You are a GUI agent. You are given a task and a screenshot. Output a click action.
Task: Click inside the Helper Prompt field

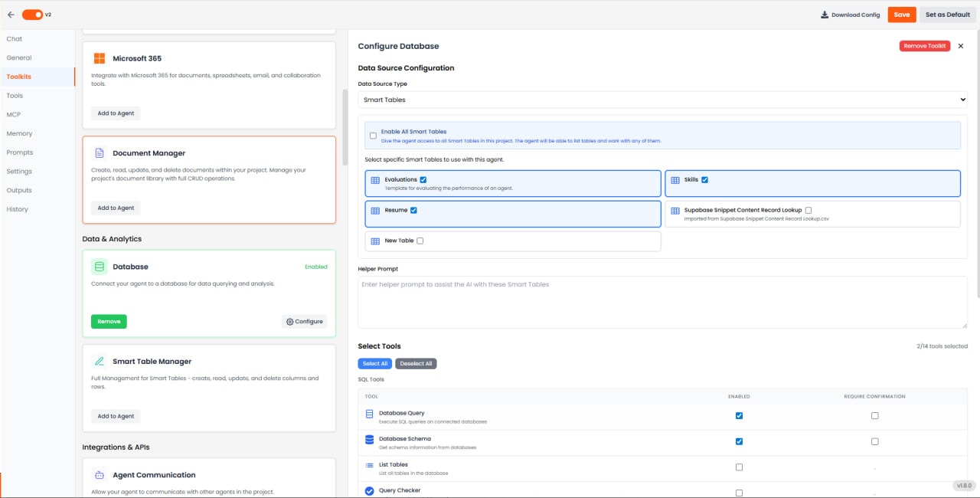click(663, 299)
